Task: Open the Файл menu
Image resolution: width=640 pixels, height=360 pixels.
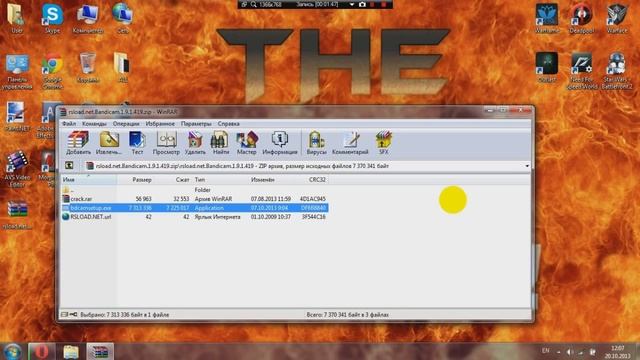Action: click(69, 124)
